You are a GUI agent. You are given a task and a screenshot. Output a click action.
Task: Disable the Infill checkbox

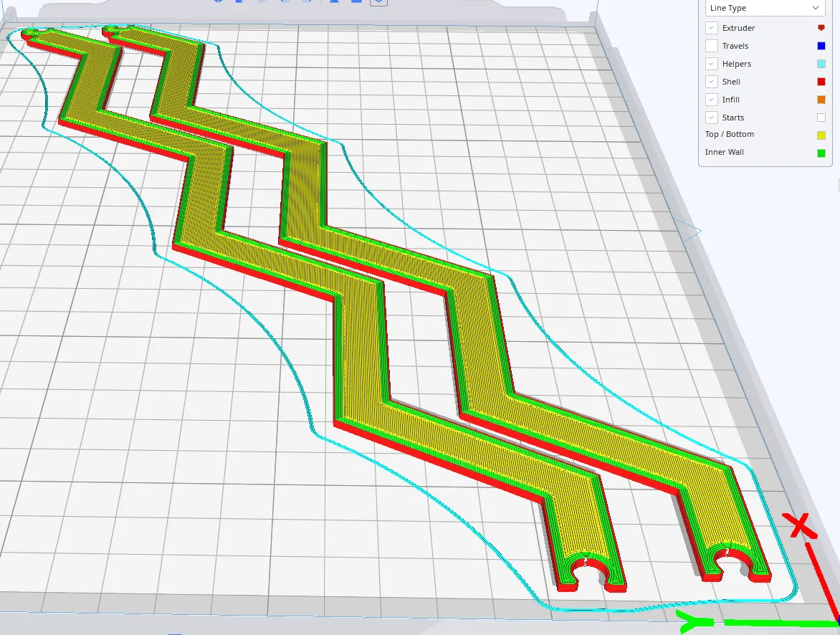pyautogui.click(x=712, y=100)
